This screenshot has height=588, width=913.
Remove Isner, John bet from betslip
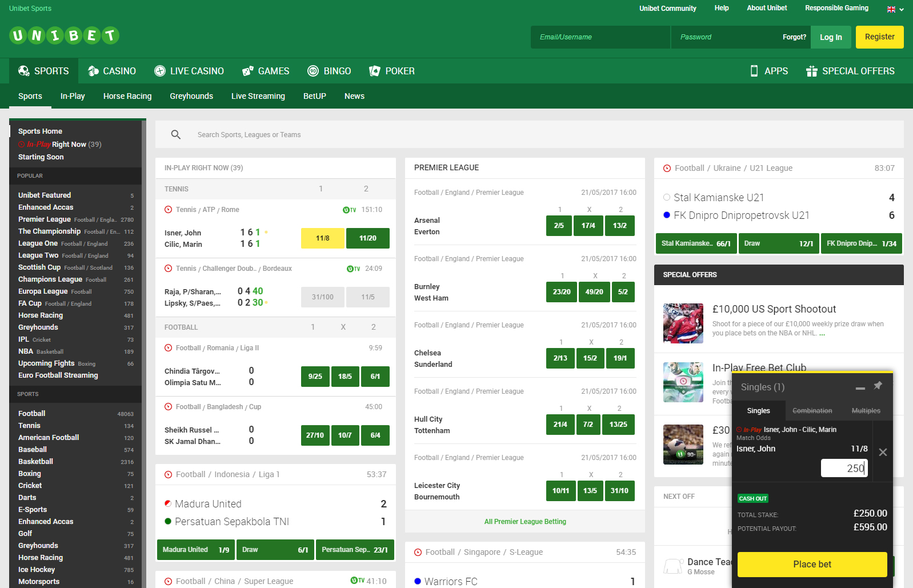(883, 453)
